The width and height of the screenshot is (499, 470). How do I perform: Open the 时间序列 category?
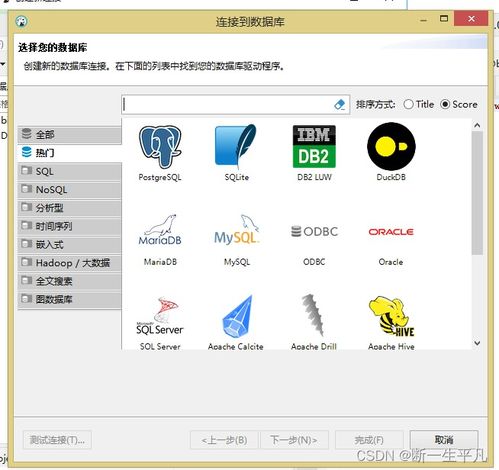70,226
